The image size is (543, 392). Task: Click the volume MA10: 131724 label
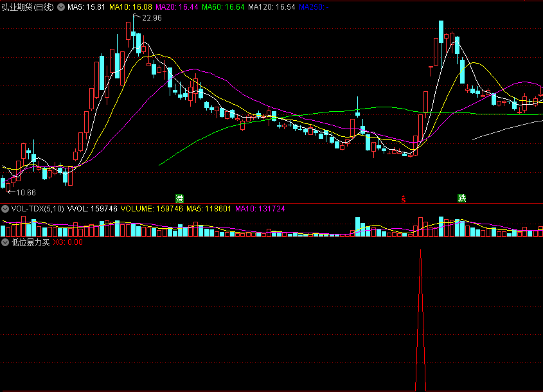coord(260,209)
